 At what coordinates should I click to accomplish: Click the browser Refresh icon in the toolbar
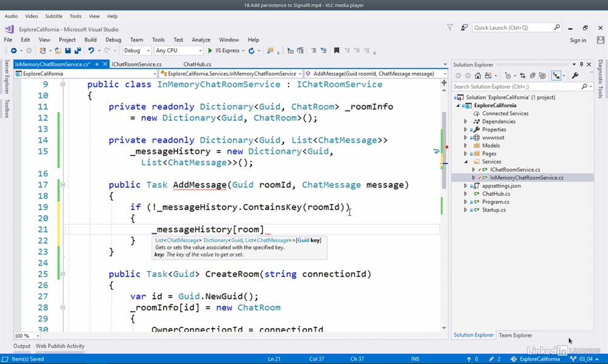(x=251, y=51)
